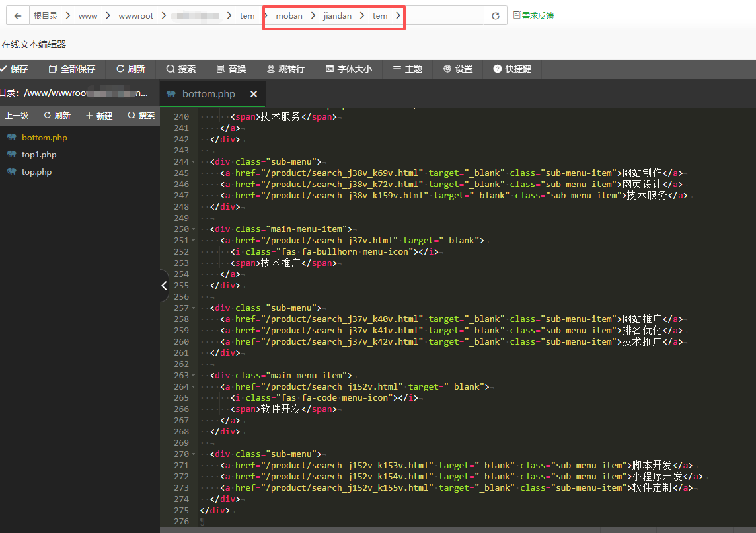Close the bottom.php tab
This screenshot has width=756, height=533.
pos(254,94)
